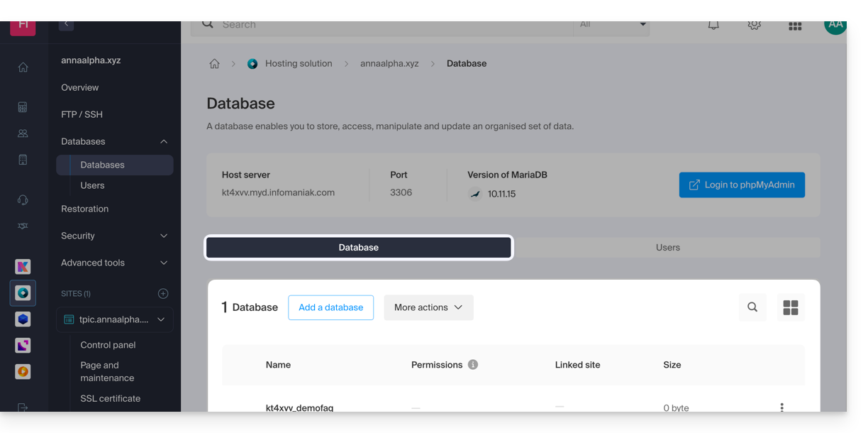868x433 pixels.
Task: Open the settings gear icon
Action: pyautogui.click(x=754, y=25)
